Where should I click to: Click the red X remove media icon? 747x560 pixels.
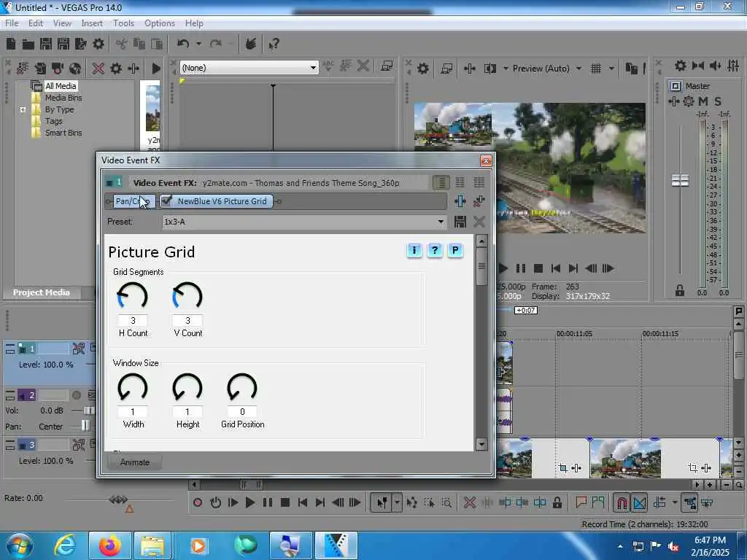(x=98, y=69)
